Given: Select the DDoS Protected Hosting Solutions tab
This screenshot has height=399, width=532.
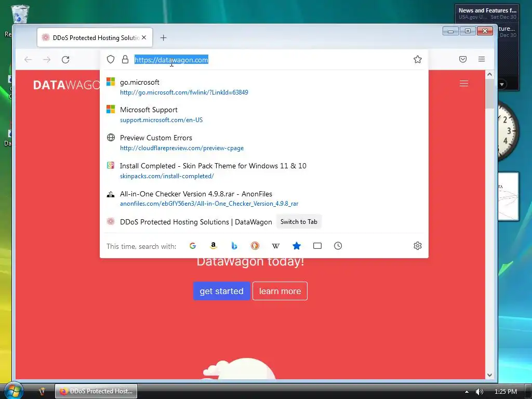Looking at the screenshot, I should [x=95, y=37].
